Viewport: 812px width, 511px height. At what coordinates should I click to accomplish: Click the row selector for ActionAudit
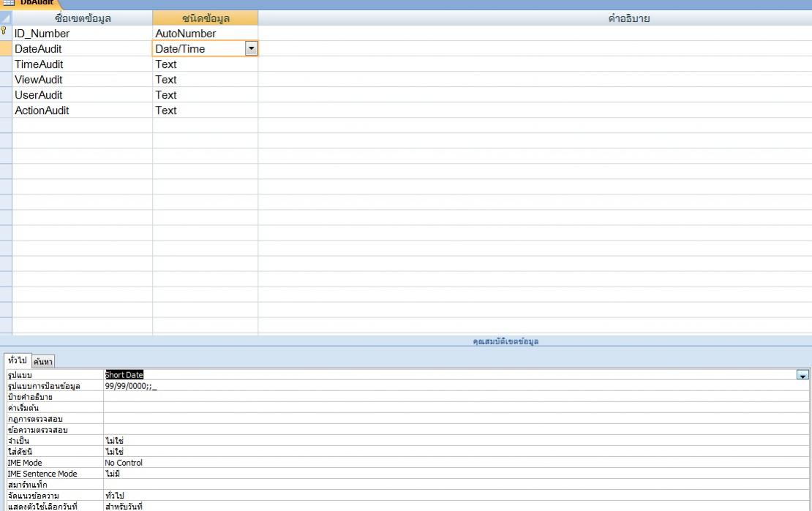6,110
